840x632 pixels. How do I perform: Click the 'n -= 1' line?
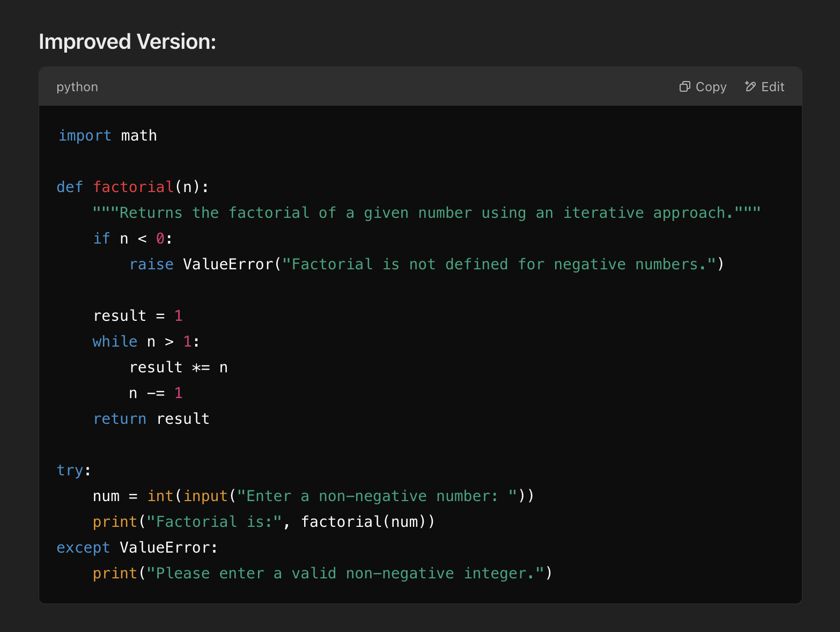click(156, 393)
